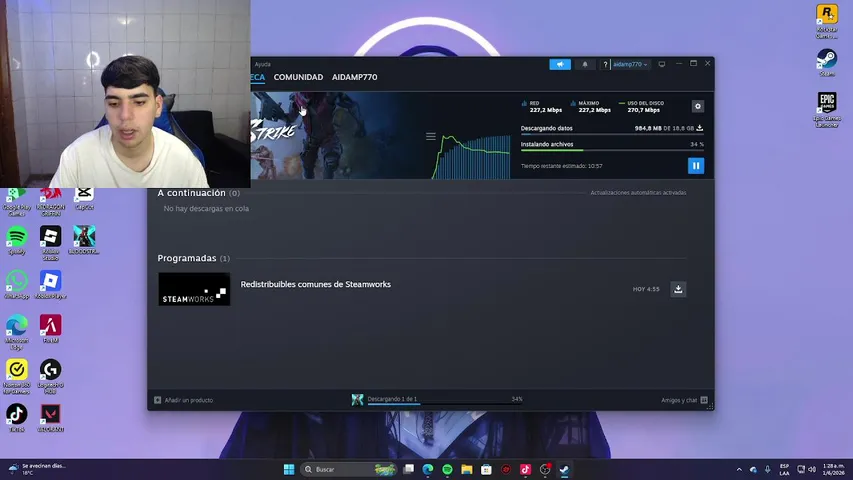Show hidden system tray icons
Screen dimensions: 853x480
[739, 469]
